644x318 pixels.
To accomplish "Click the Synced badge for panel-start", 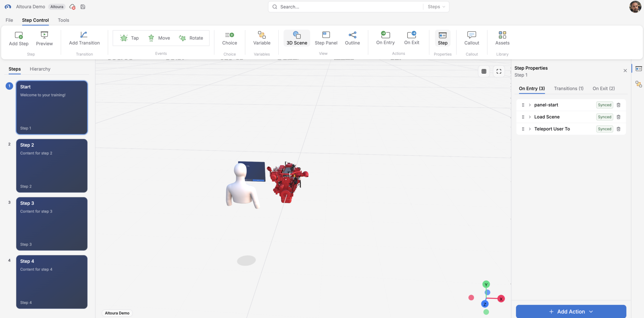I will [604, 105].
